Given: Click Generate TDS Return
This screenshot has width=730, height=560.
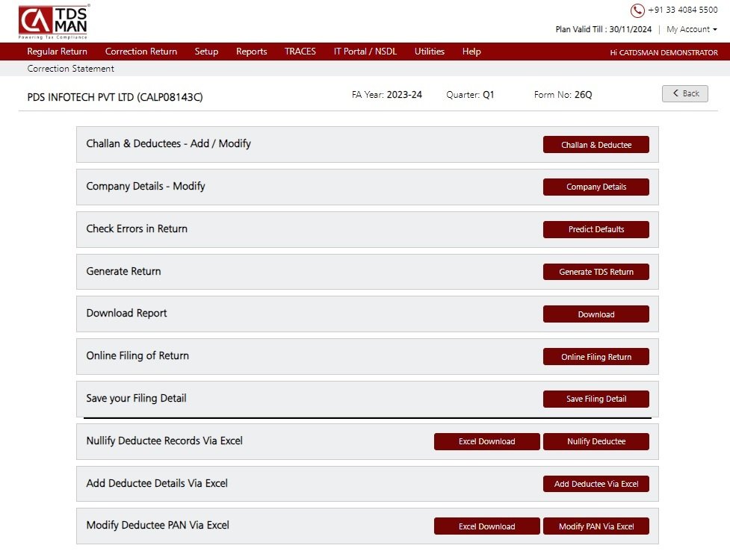Looking at the screenshot, I should (x=596, y=272).
